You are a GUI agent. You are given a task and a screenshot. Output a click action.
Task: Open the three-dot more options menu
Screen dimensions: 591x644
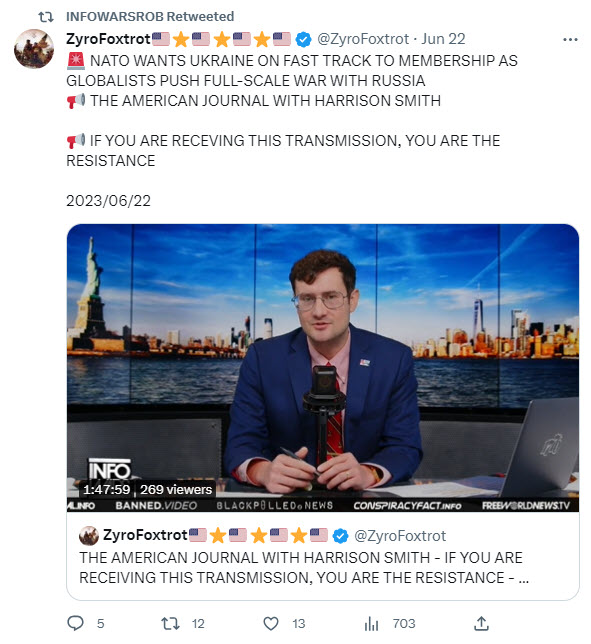pyautogui.click(x=570, y=39)
